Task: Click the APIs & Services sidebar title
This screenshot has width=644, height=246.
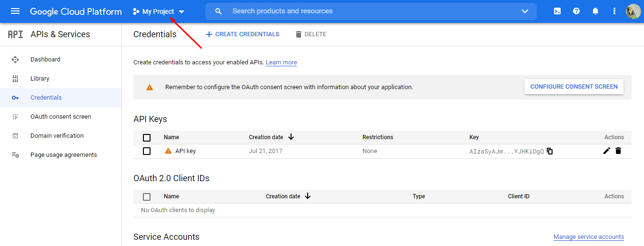Action: (x=60, y=34)
